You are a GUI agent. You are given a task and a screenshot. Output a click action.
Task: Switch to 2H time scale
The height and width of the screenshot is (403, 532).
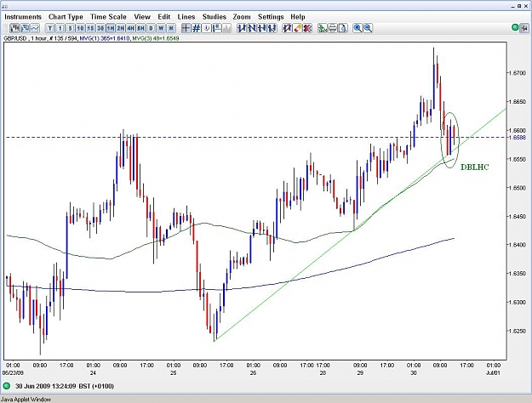tap(121, 28)
